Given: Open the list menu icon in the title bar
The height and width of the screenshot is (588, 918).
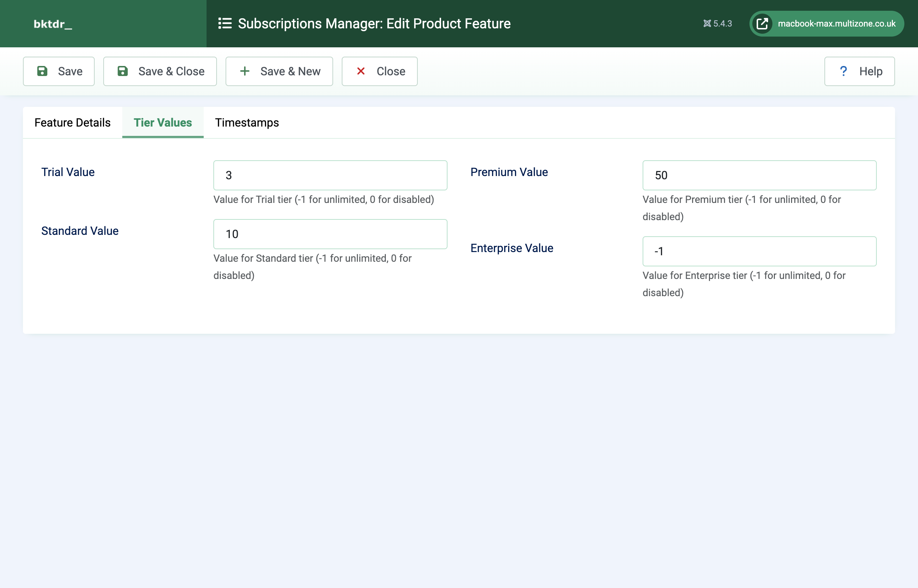Looking at the screenshot, I should pyautogui.click(x=224, y=23).
